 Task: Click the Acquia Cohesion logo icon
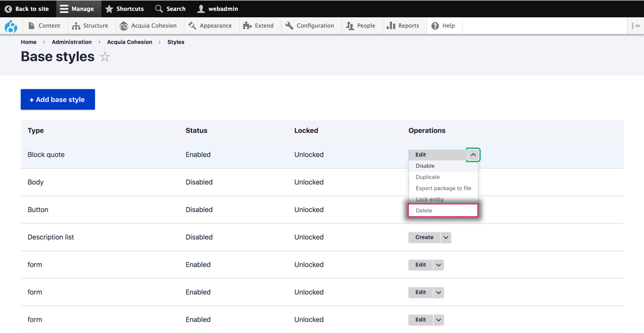(x=124, y=26)
